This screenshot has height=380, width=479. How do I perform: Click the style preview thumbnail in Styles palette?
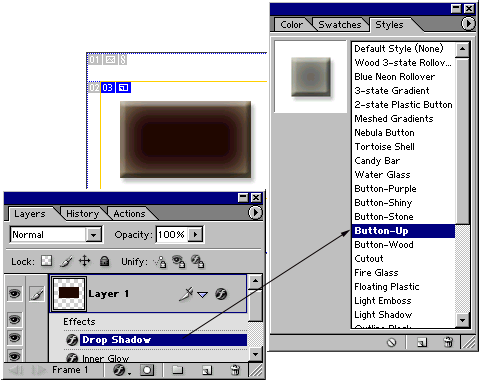[x=311, y=77]
